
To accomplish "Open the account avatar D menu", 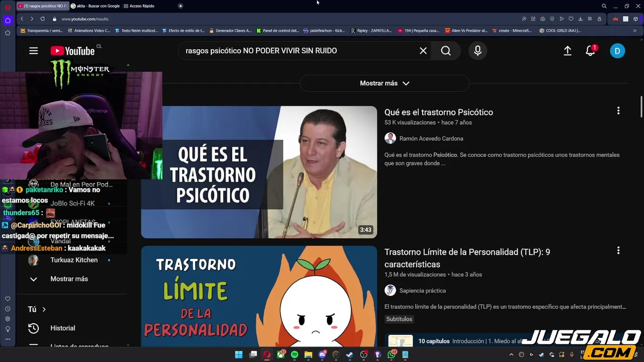I will pyautogui.click(x=617, y=51).
